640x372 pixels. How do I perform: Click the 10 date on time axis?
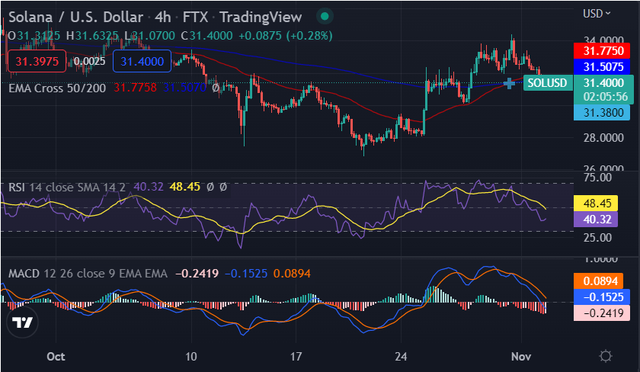click(191, 356)
